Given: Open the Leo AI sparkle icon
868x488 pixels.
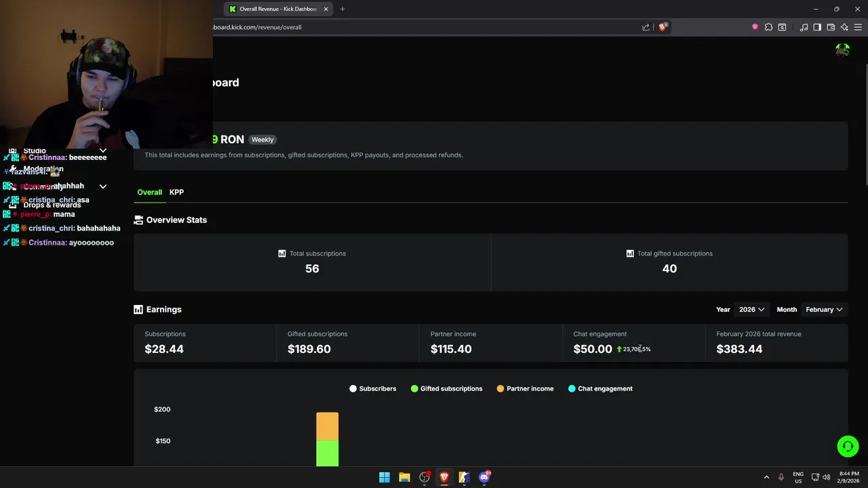Looking at the screenshot, I should click(x=844, y=27).
